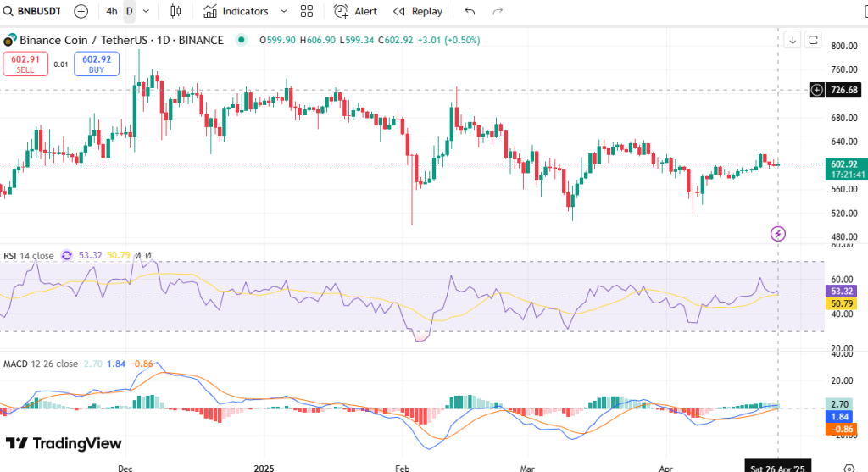
Task: Click the RSI refresh cycle icon
Action: coord(66,255)
